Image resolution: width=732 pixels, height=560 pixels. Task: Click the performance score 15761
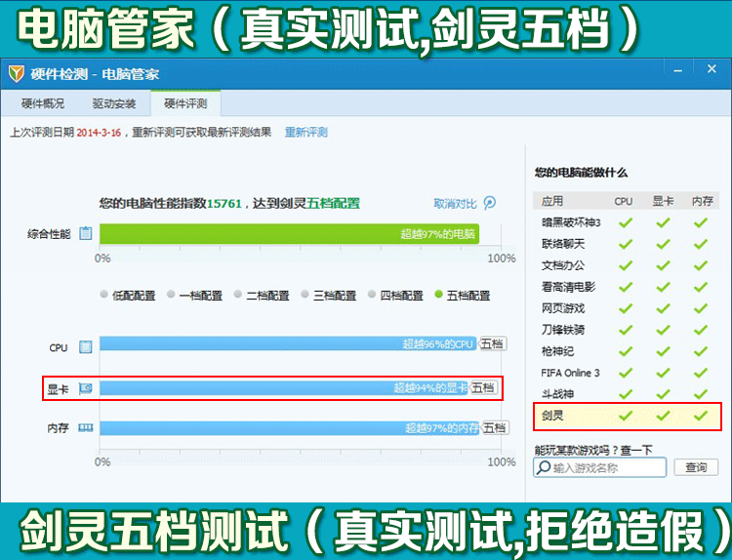pos(224,204)
